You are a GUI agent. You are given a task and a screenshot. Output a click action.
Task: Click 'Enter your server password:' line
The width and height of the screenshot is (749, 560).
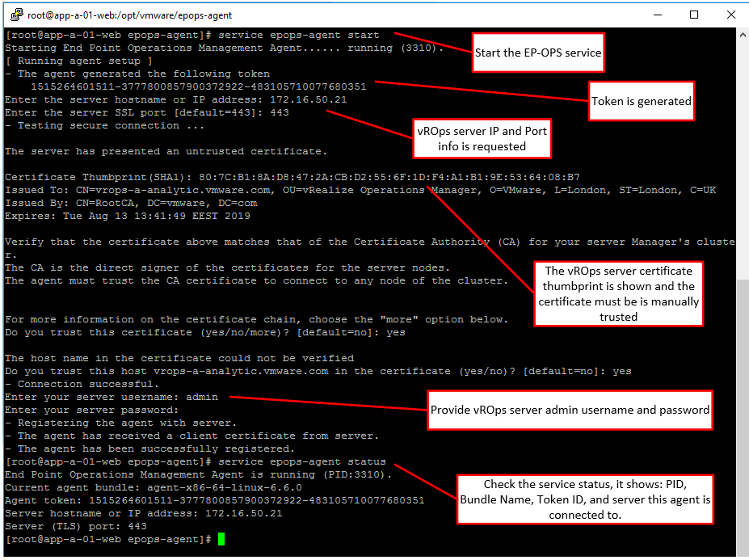point(92,410)
